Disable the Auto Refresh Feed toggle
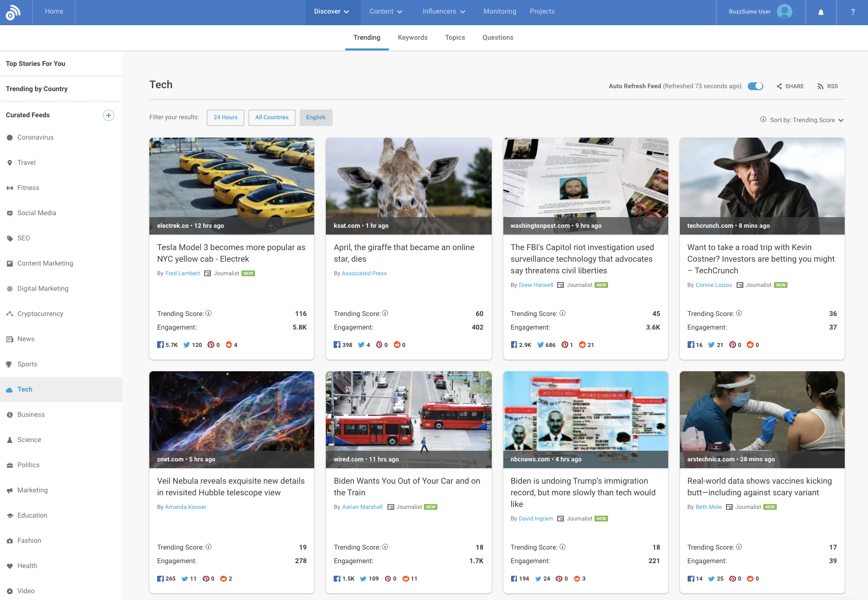This screenshot has width=868, height=600. click(755, 86)
